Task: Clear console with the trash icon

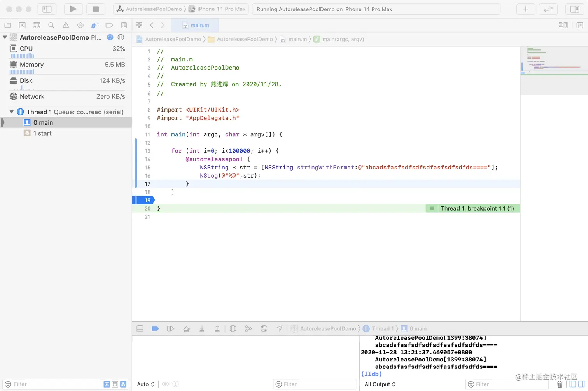Action: click(x=560, y=384)
